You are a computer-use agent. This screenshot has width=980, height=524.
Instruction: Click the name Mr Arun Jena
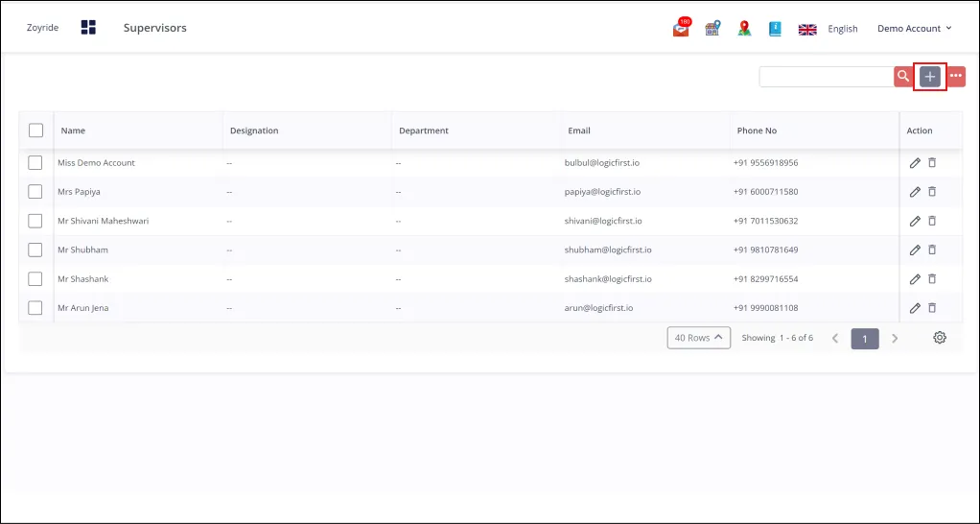coord(83,308)
